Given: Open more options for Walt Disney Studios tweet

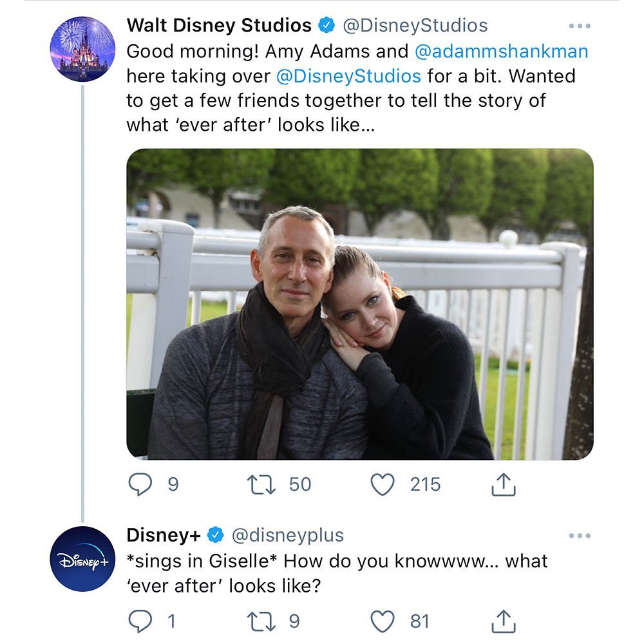Looking at the screenshot, I should pos(580,26).
